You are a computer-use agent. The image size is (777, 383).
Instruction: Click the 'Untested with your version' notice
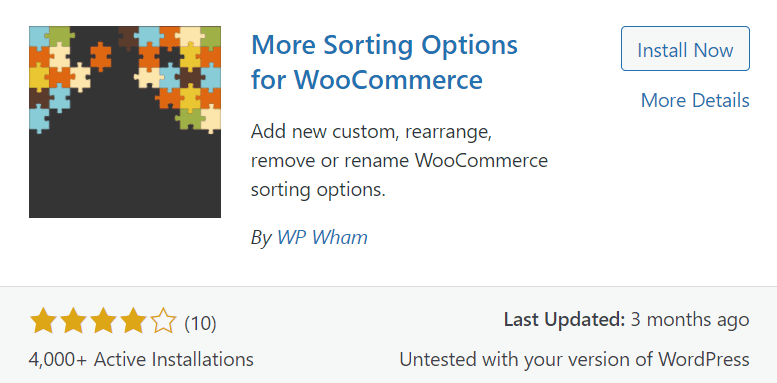[x=574, y=359]
